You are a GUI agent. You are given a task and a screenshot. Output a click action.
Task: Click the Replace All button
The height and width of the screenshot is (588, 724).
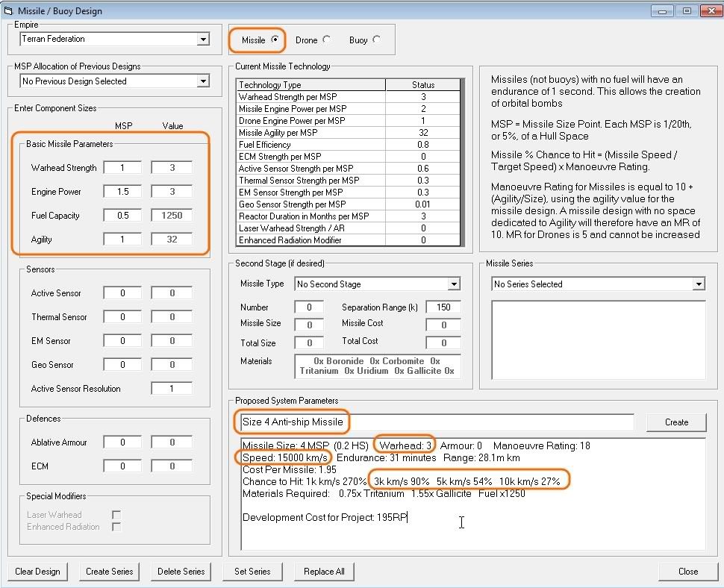(324, 572)
